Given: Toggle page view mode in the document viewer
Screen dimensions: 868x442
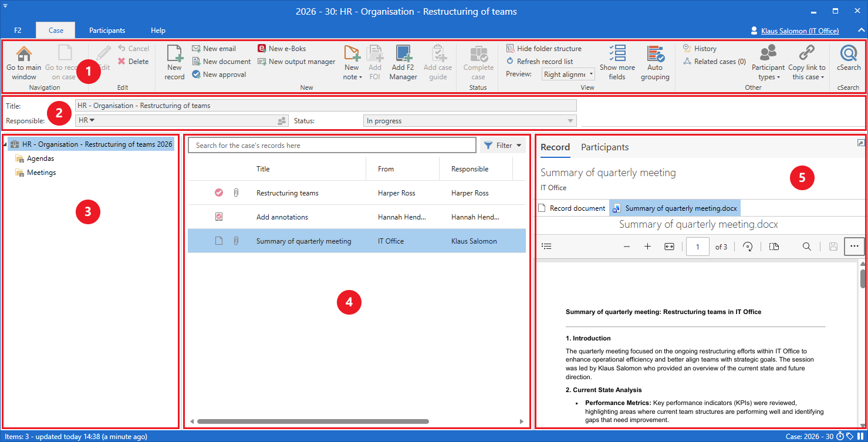Looking at the screenshot, I should point(774,247).
